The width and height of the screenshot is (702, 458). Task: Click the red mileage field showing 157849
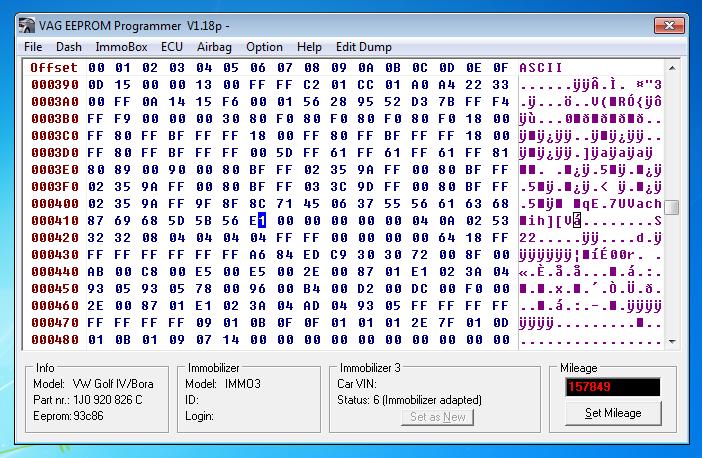click(x=612, y=387)
